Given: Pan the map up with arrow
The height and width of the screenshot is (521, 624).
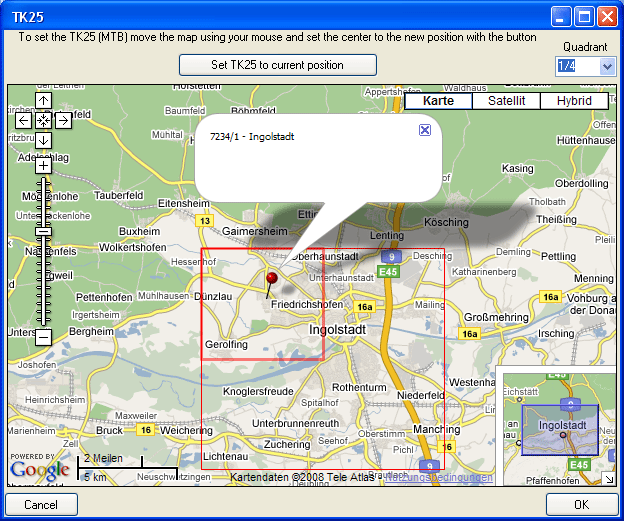Looking at the screenshot, I should click(x=43, y=101).
